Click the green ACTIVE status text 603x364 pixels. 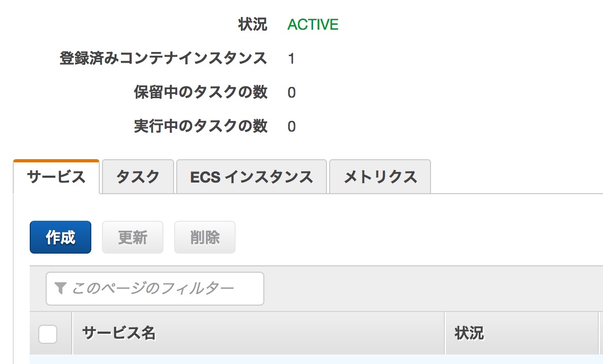[x=313, y=25]
